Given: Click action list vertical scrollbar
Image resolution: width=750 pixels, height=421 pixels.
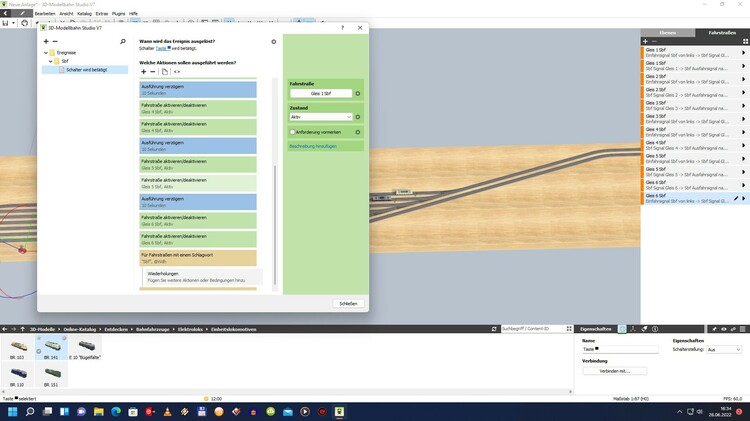Looking at the screenshot, I should click(275, 225).
